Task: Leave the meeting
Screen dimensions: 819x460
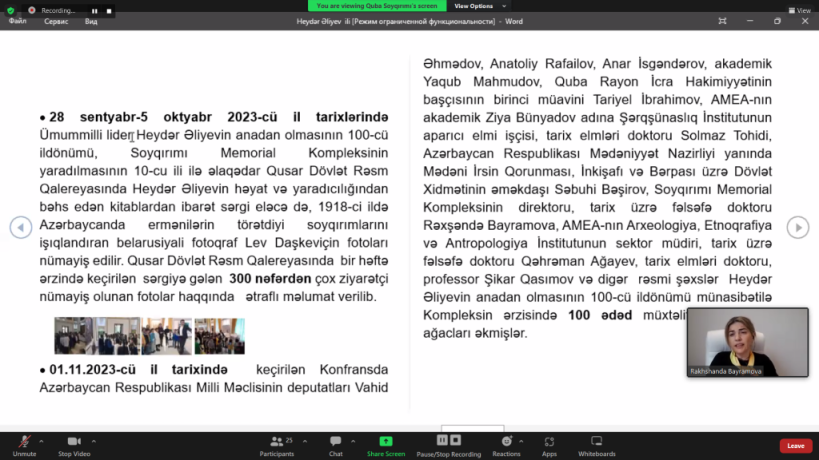Action: click(795, 446)
